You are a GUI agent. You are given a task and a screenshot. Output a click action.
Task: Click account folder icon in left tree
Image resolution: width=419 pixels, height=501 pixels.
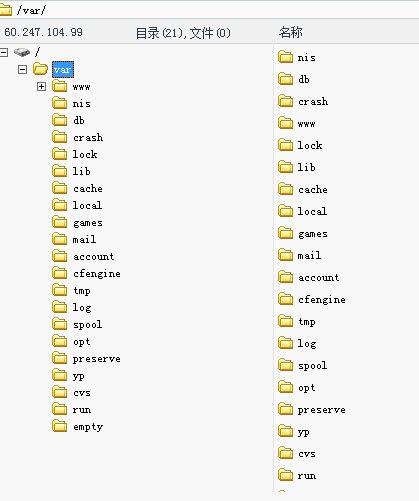pos(60,256)
